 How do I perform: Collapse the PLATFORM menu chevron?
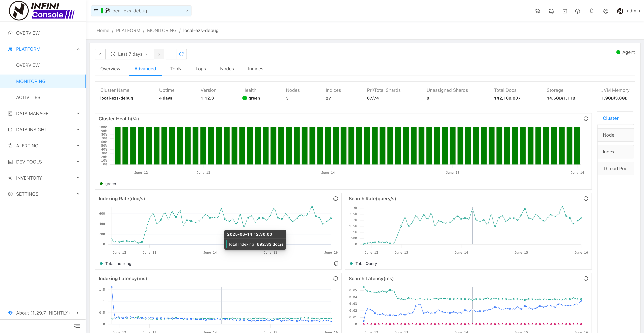click(x=78, y=49)
